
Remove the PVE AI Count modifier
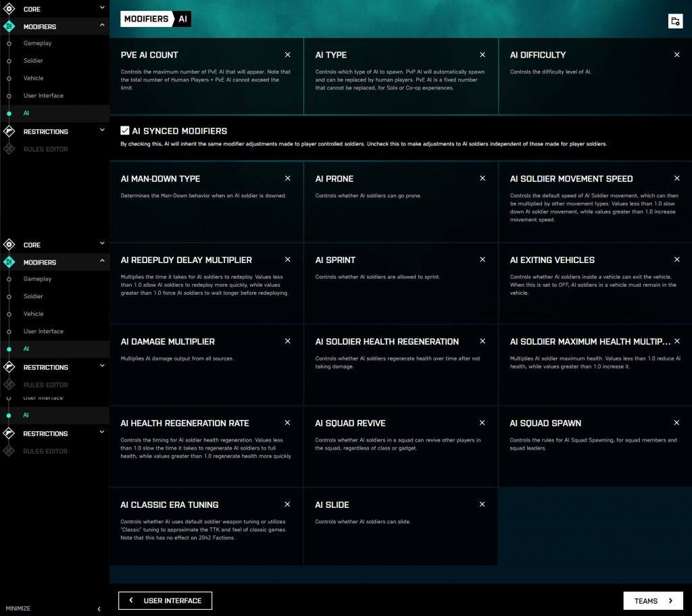pyautogui.click(x=288, y=55)
